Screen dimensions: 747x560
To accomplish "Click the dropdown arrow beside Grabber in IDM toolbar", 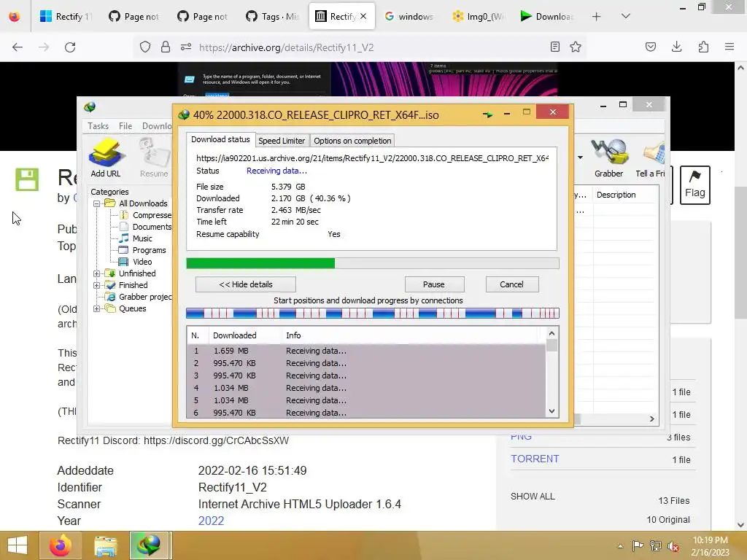I will pos(580,157).
